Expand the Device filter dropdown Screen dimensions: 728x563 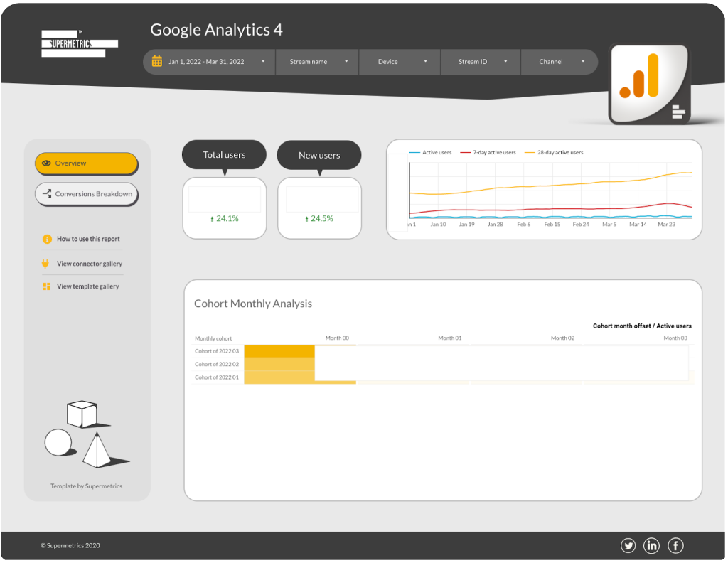[400, 62]
